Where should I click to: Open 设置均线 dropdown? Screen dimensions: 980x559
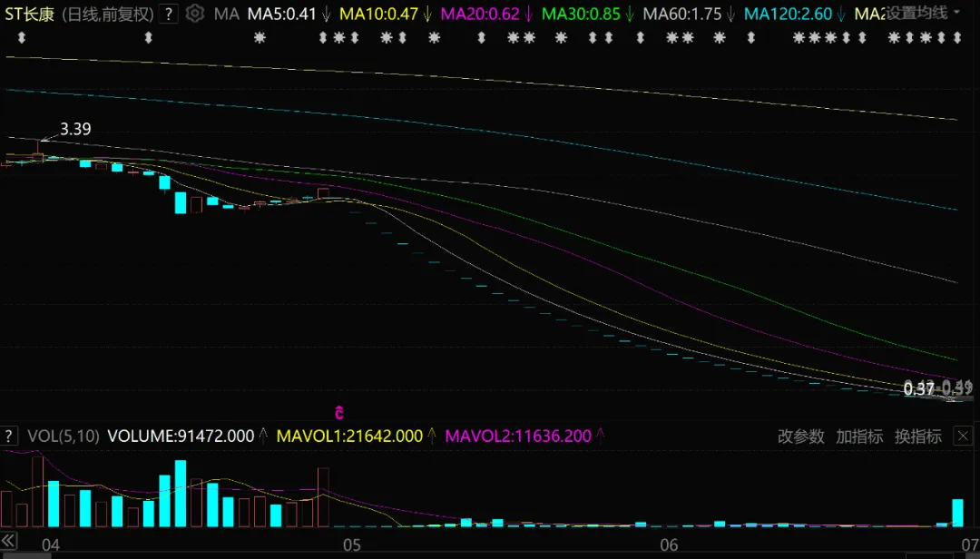923,13
